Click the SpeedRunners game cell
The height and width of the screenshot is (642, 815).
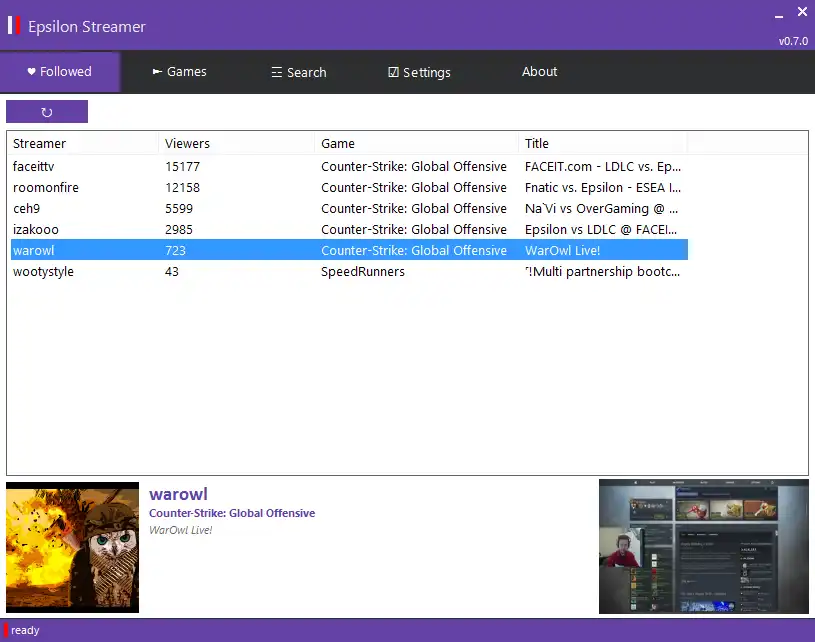(x=363, y=271)
